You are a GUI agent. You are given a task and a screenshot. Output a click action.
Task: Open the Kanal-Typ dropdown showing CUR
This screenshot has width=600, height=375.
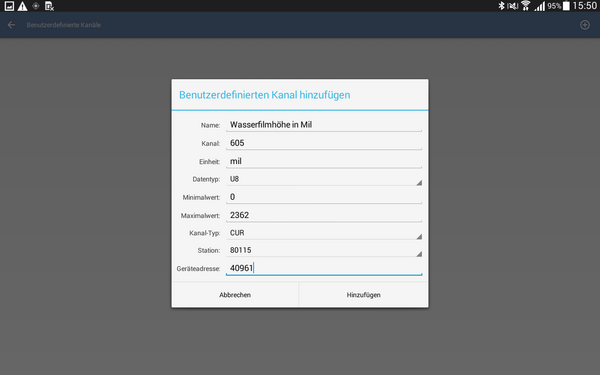tap(324, 233)
